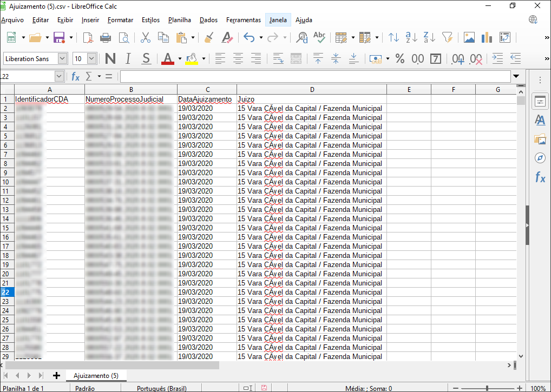Click the Clone formatting paintbrush icon
The image size is (551, 392).
coord(209,38)
